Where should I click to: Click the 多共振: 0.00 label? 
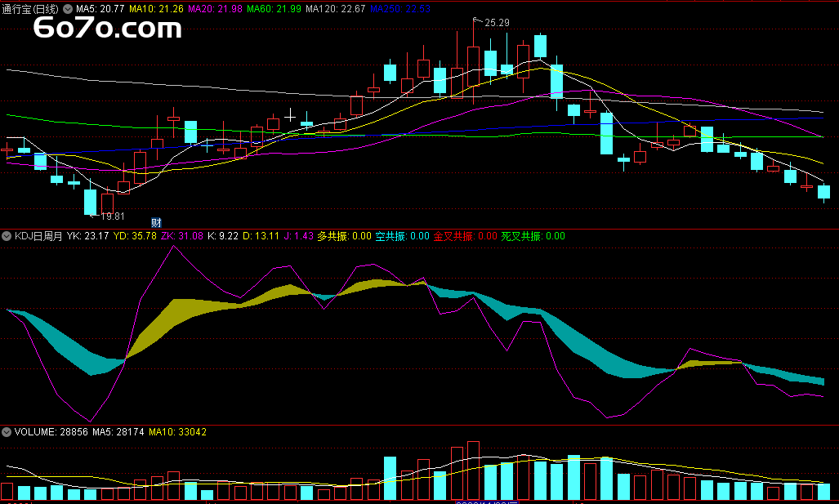(344, 236)
